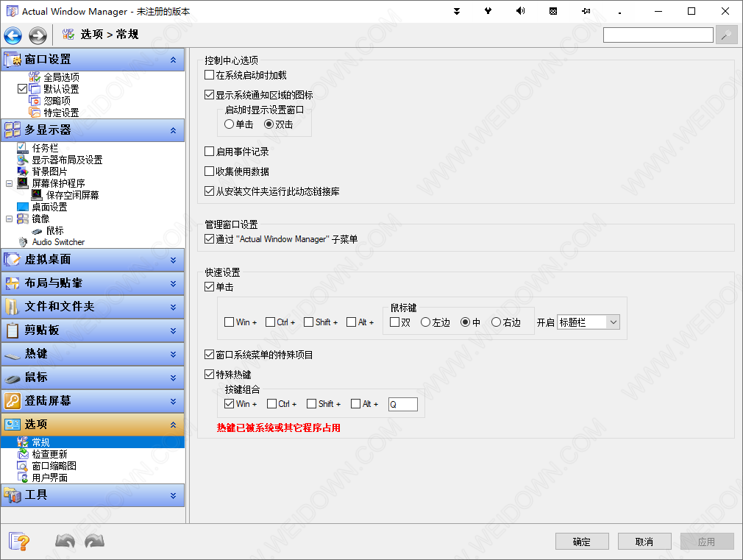Screen dimensions: 743x560
Task: Open 检查更新 under options
Action: 49,454
